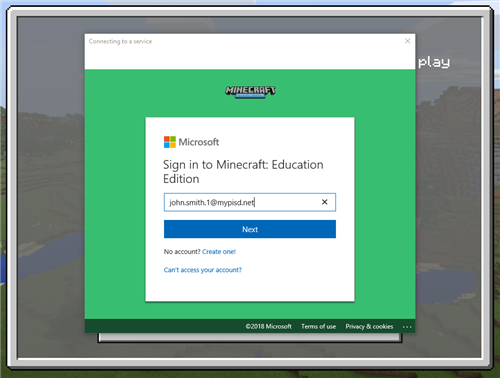This screenshot has width=500, height=378.
Task: Click the ©2018 Microsoft footer text
Action: pos(268,326)
